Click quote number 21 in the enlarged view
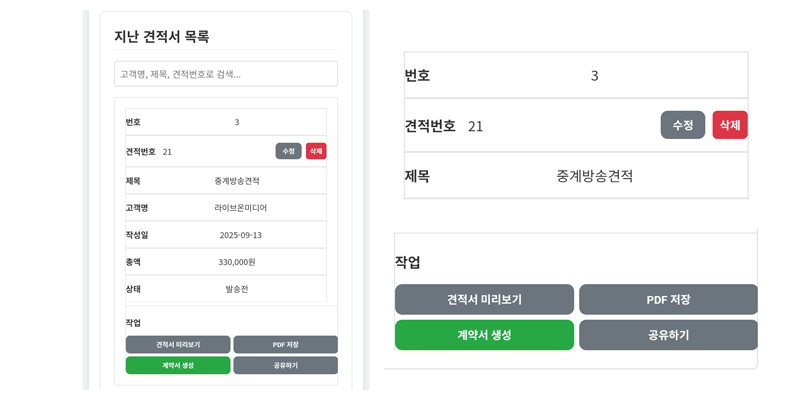Image resolution: width=800 pixels, height=400 pixels. pos(475,126)
